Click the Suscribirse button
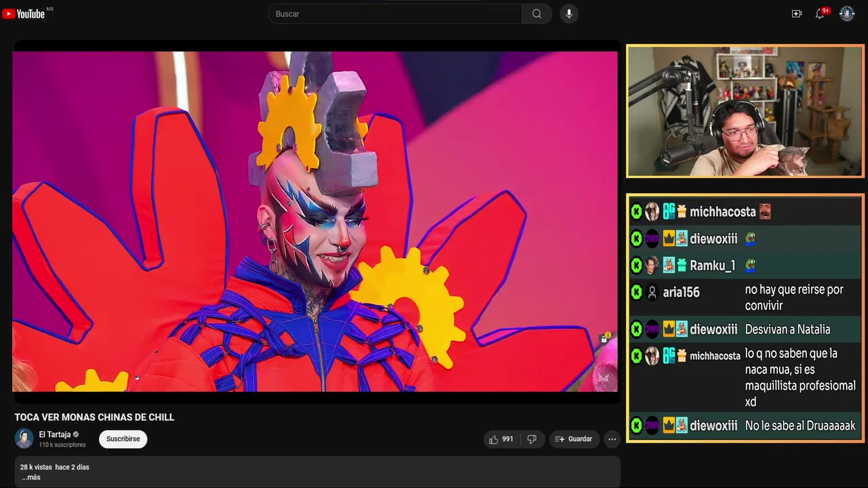Viewport: 868px width, 488px height. click(123, 439)
